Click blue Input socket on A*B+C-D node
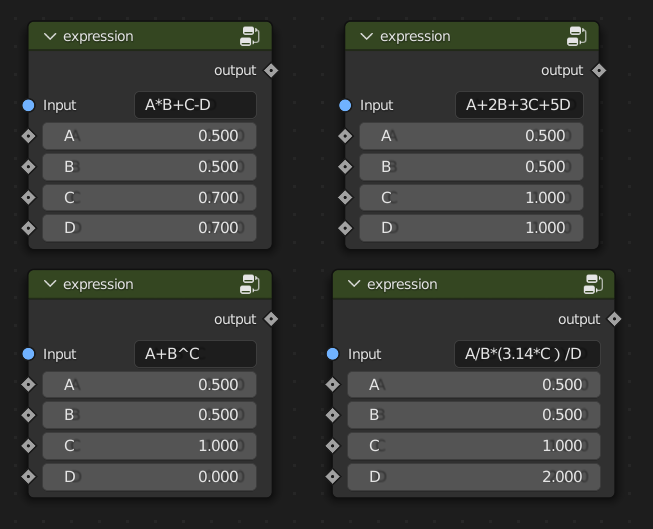The height and width of the screenshot is (529, 653). [x=28, y=105]
